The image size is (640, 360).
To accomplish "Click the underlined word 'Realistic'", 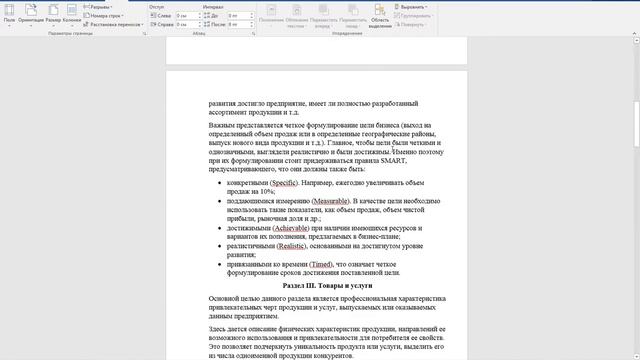I will 291,246.
